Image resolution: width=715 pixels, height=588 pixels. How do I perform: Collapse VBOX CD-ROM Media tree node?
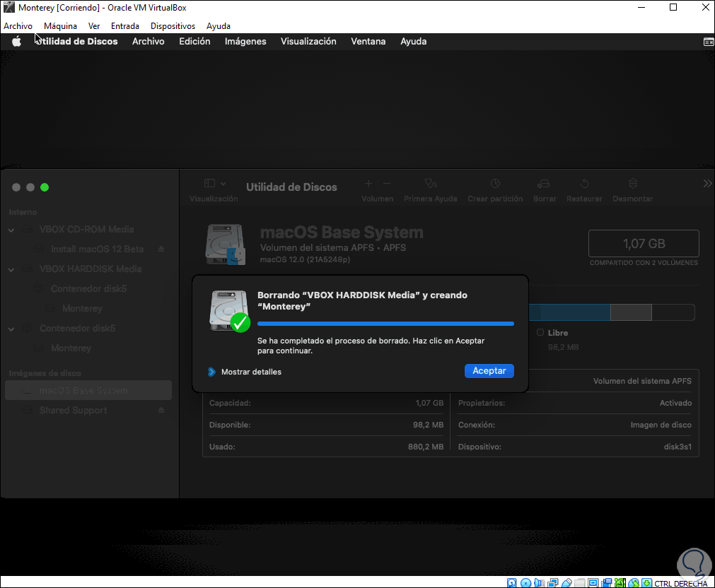pyautogui.click(x=11, y=230)
